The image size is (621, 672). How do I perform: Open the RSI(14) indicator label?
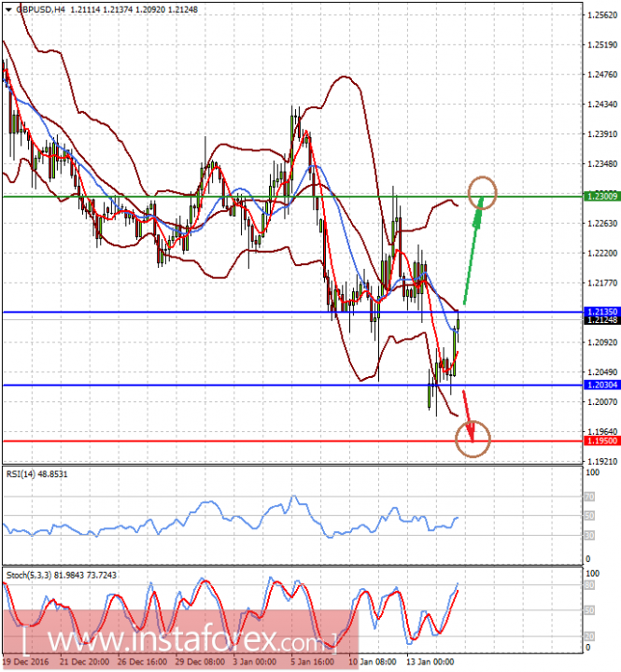coord(35,474)
